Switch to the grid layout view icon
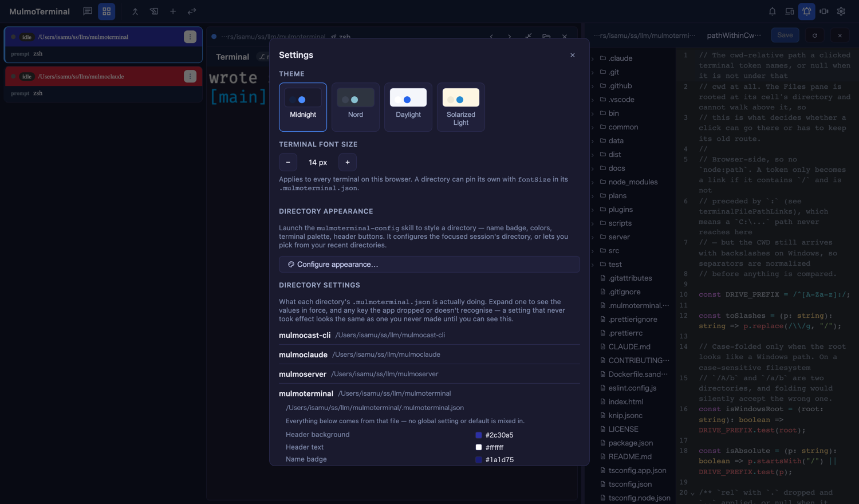Viewport: 859px width, 504px height. [107, 11]
